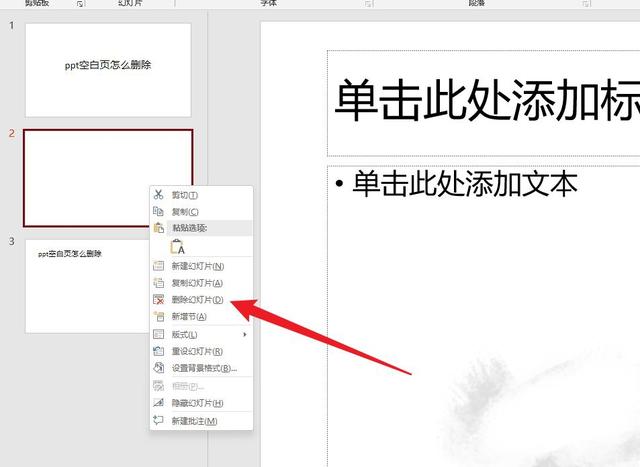Click the 新增节(A) add section icon

158,316
